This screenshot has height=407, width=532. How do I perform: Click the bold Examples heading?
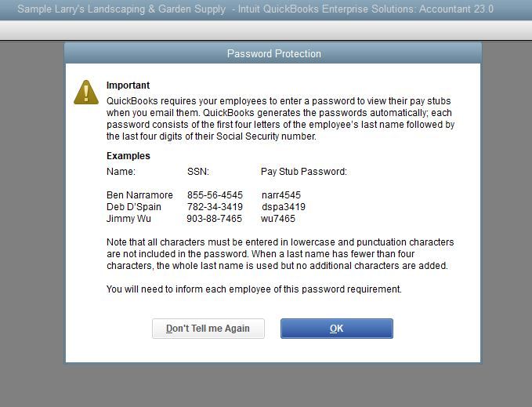128,156
